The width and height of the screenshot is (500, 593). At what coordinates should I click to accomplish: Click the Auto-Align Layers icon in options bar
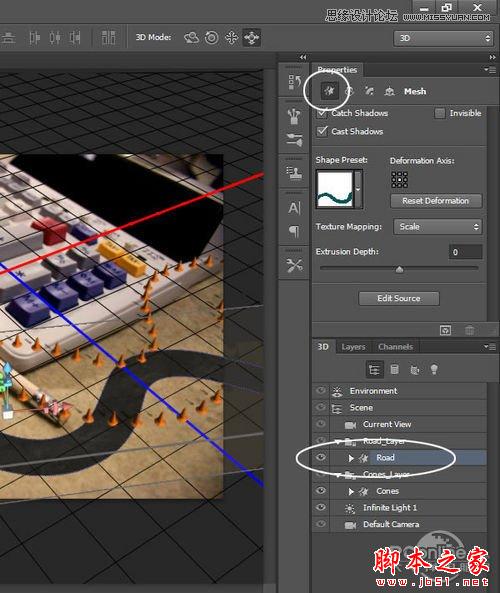108,38
